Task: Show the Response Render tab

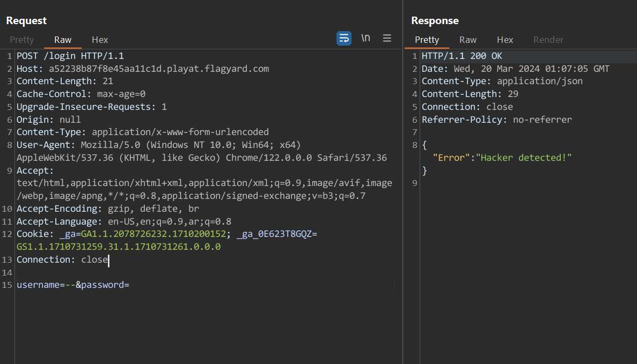Action: click(x=548, y=40)
